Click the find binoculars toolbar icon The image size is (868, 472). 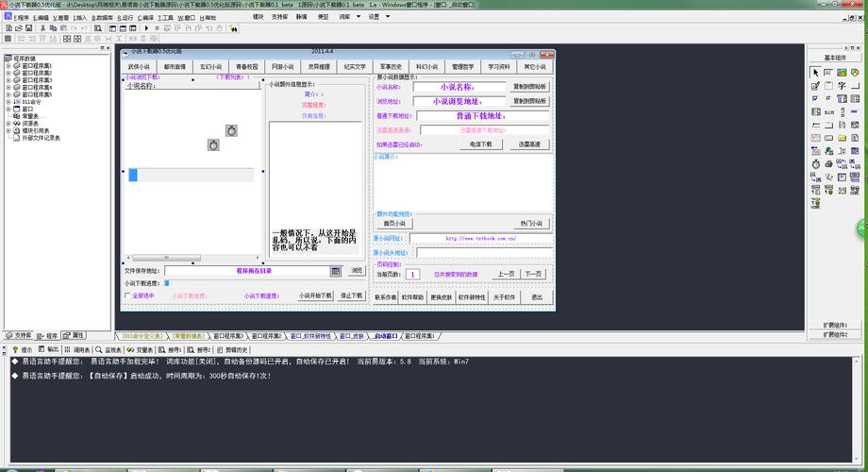point(234,27)
